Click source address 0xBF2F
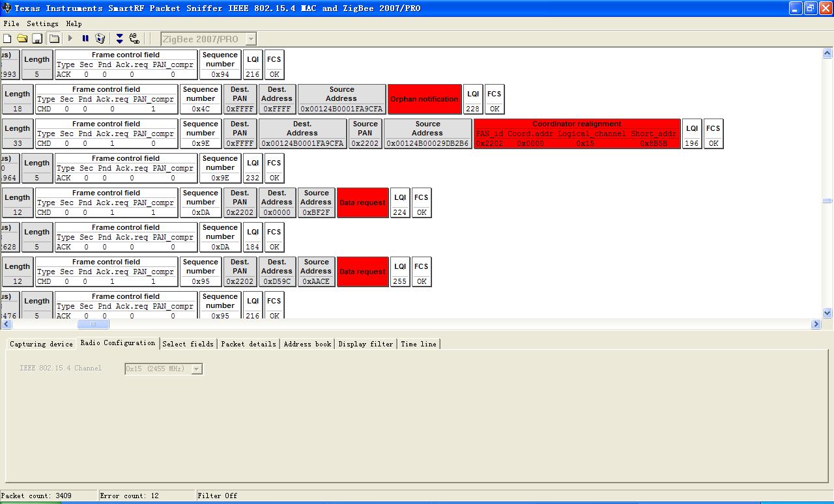 point(317,212)
